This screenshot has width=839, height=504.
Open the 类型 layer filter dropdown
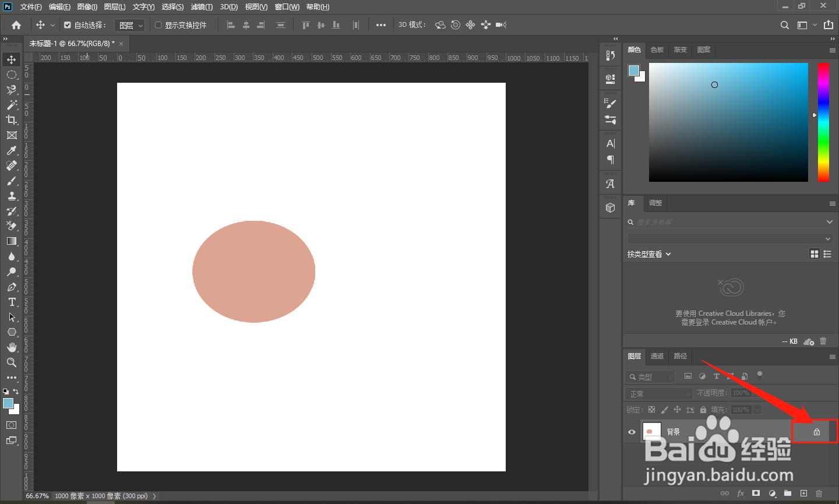(650, 377)
